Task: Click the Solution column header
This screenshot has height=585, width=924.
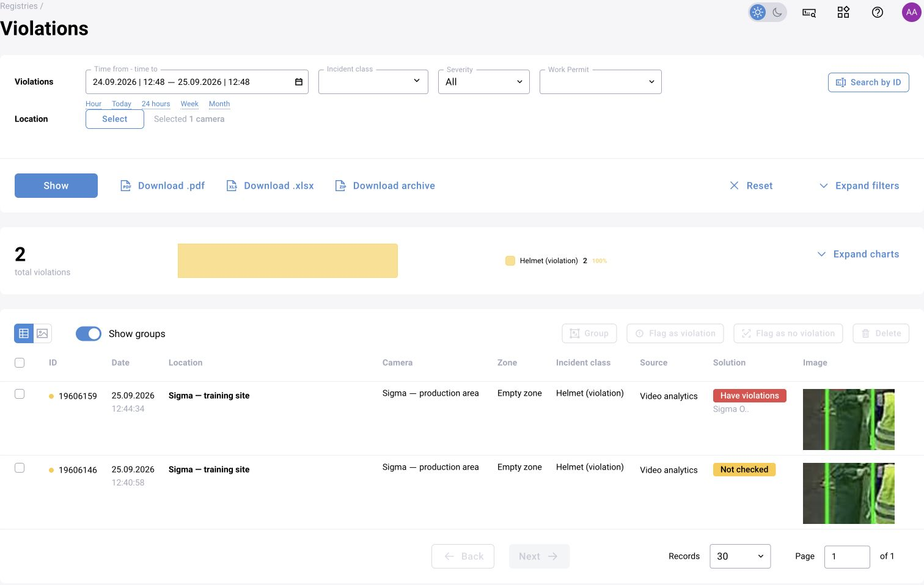Action: coord(729,363)
